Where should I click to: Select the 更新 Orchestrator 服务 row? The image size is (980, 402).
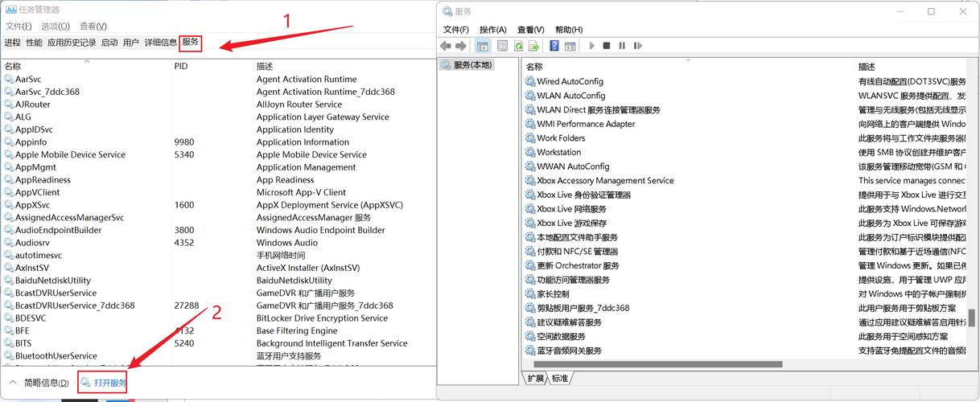tap(744, 265)
